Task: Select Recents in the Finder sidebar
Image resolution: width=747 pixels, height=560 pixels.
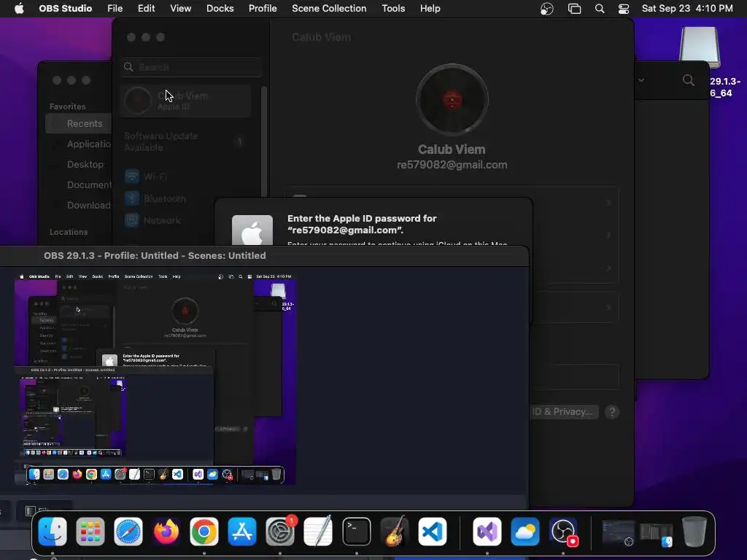Action: pos(79,124)
